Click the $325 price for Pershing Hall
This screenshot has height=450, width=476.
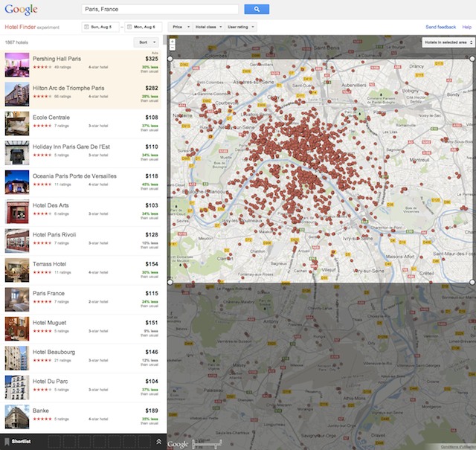152,59
